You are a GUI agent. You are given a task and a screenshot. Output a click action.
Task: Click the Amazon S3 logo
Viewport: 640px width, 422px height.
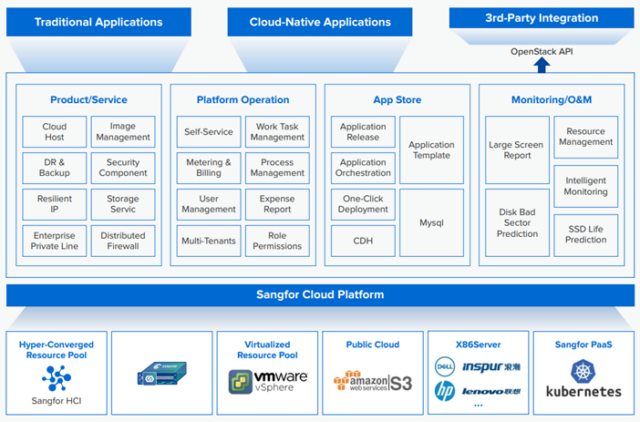tap(373, 381)
